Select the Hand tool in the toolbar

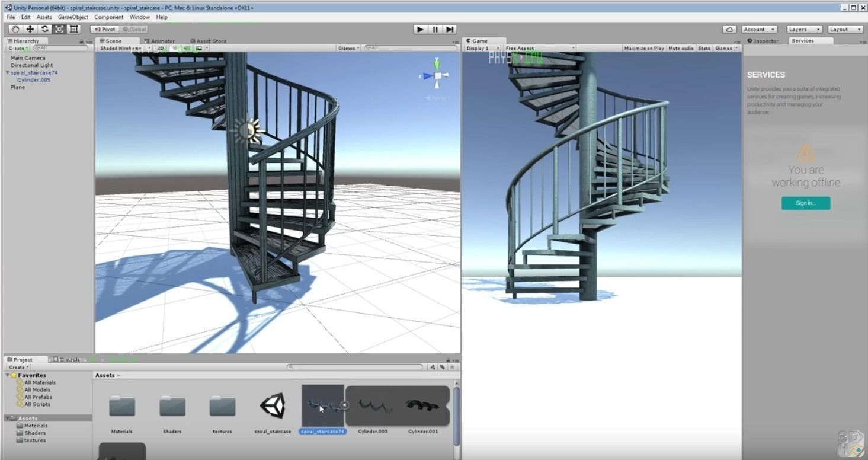click(15, 28)
